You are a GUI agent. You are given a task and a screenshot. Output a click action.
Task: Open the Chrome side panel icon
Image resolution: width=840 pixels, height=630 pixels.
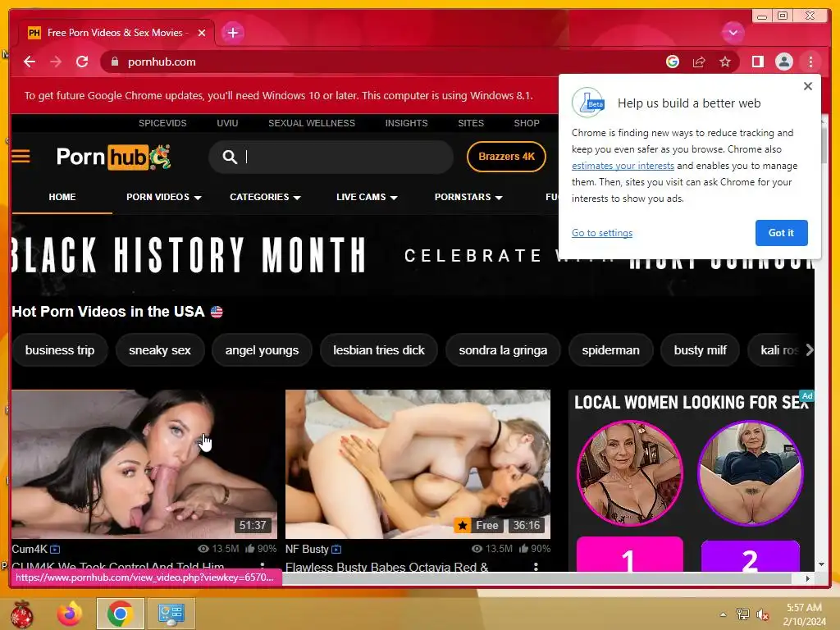pos(757,62)
